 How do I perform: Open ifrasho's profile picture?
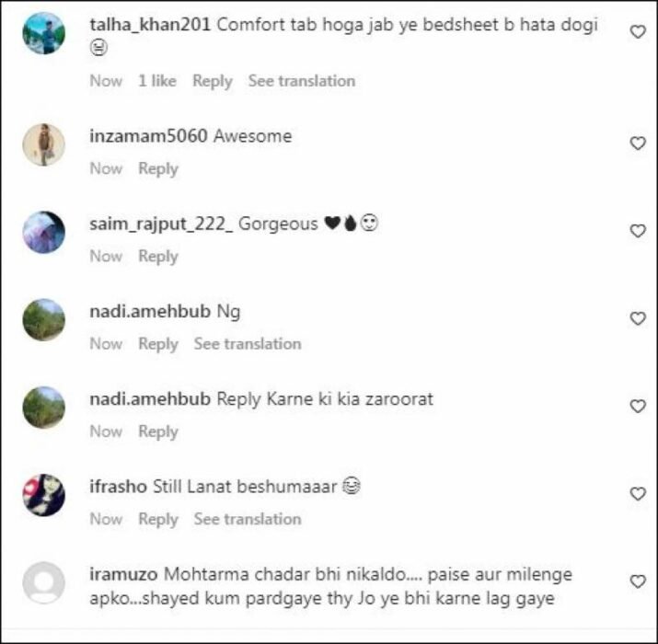[x=43, y=495]
